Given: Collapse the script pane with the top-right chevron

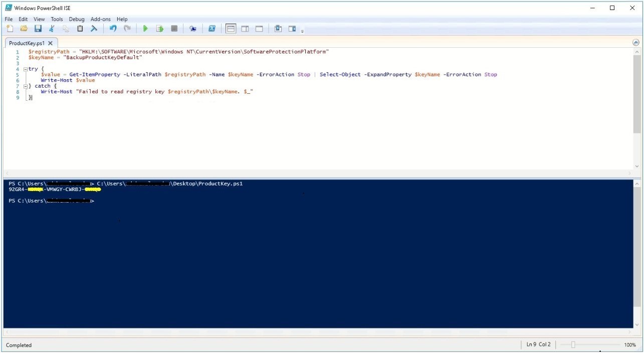Looking at the screenshot, I should (x=635, y=43).
